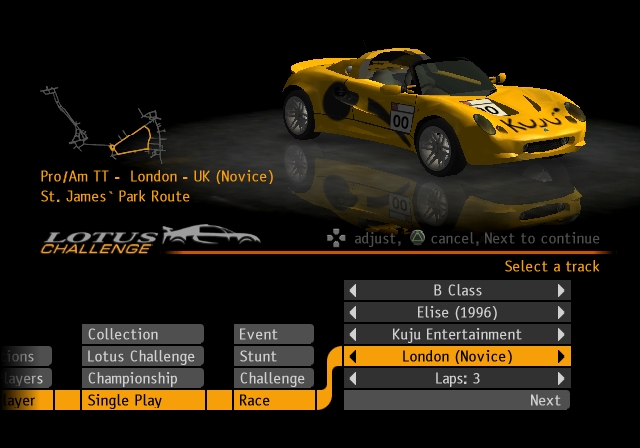Select the Collection menu item

click(x=143, y=335)
